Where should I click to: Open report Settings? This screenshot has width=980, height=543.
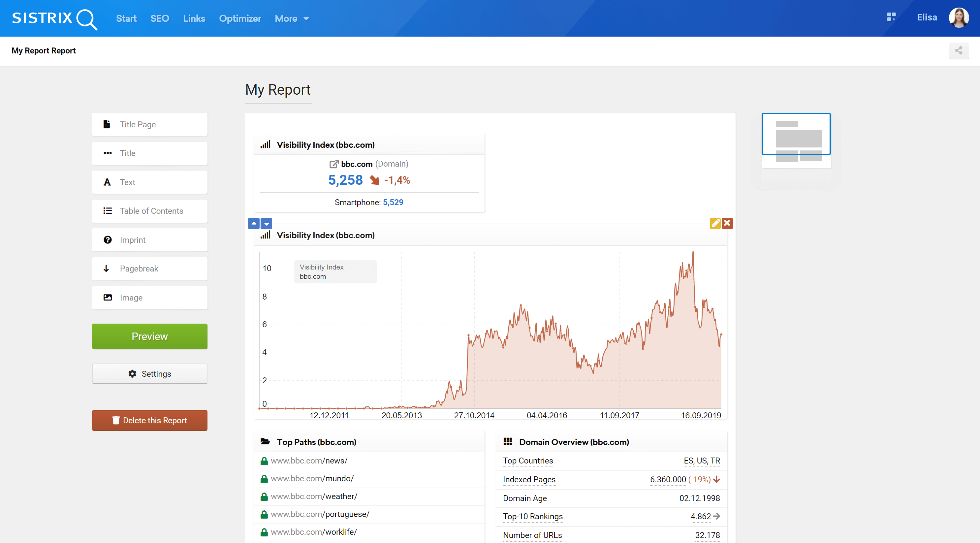pyautogui.click(x=149, y=374)
